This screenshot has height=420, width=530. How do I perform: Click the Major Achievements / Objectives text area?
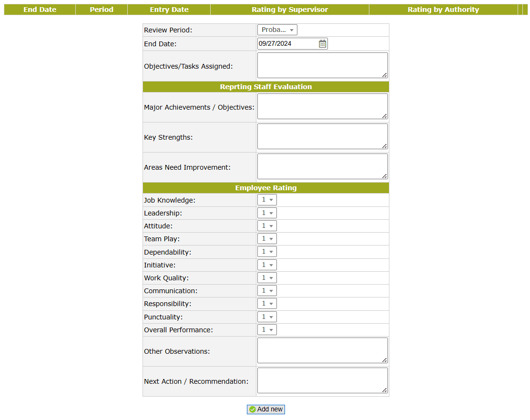coord(322,106)
